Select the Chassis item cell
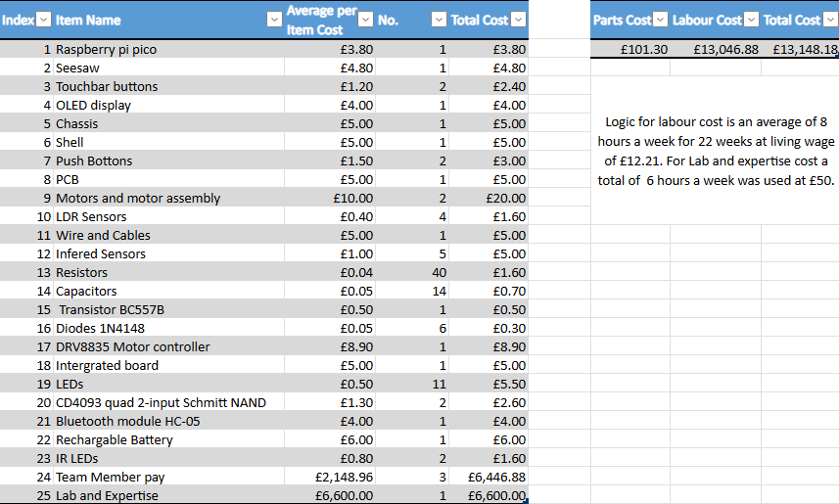Screen dimensions: 839x504 [x=168, y=123]
